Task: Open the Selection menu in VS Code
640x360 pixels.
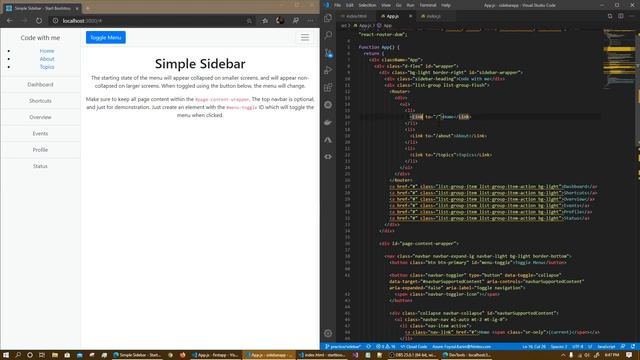Action: pos(367,5)
